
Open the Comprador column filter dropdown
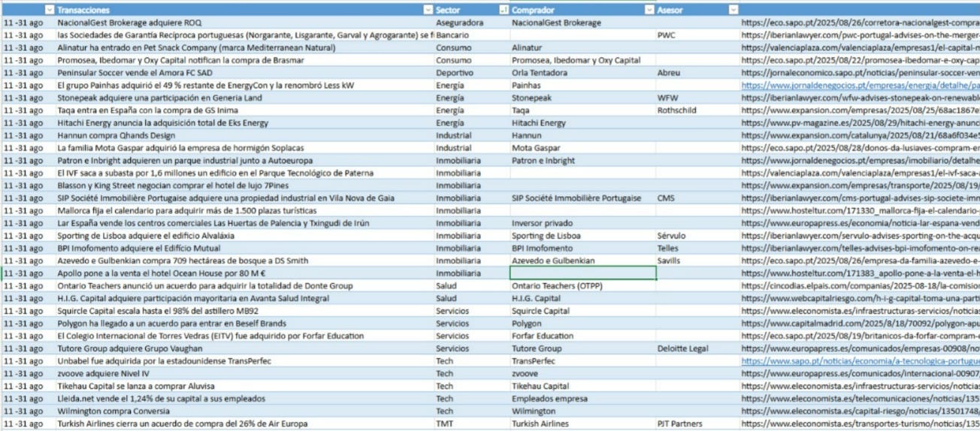[649, 11]
